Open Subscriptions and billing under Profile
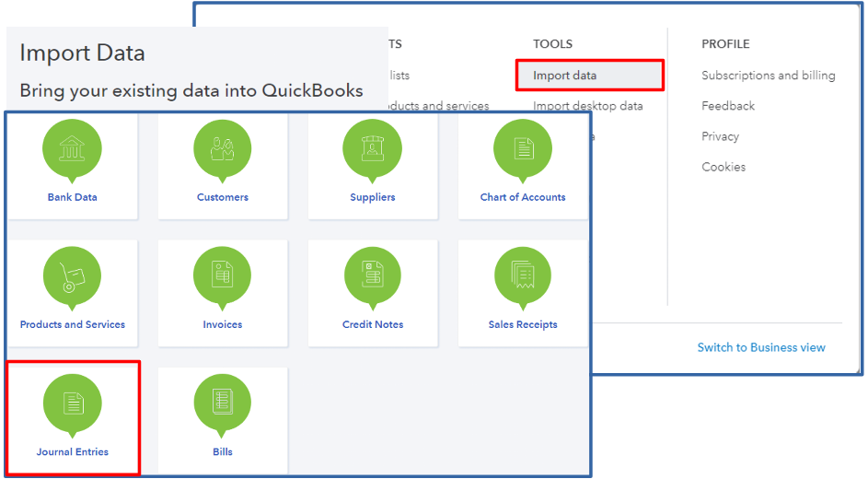The image size is (868, 479). coord(769,76)
